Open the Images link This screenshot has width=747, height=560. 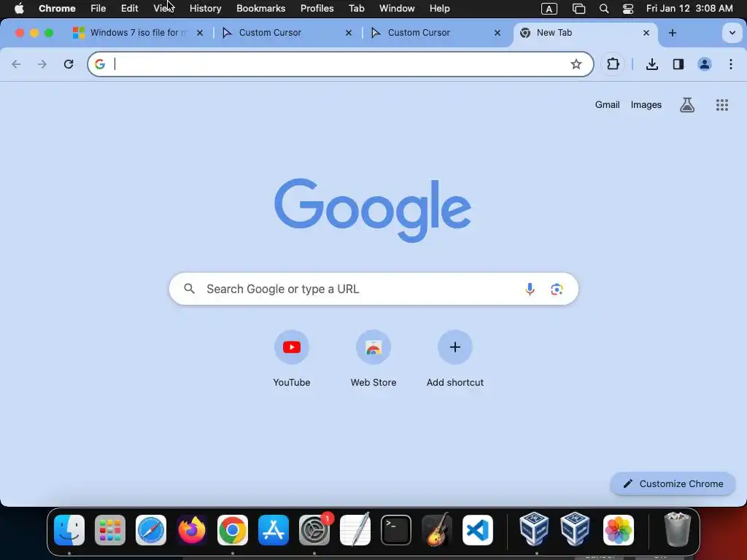[x=646, y=105]
